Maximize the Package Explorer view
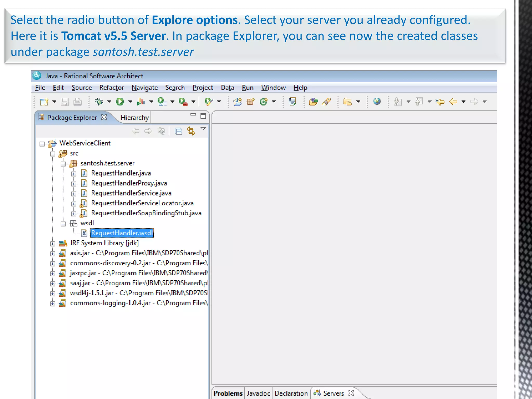 tap(203, 116)
